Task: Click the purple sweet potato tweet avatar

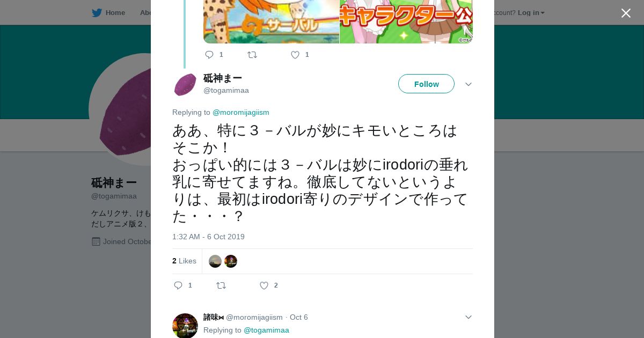Action: 185,85
